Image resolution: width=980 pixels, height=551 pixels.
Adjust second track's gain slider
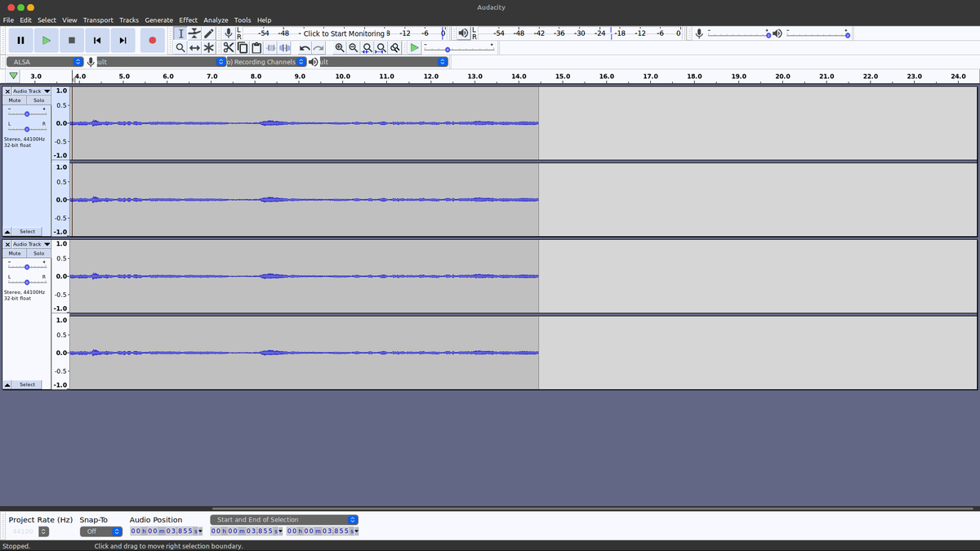click(27, 267)
